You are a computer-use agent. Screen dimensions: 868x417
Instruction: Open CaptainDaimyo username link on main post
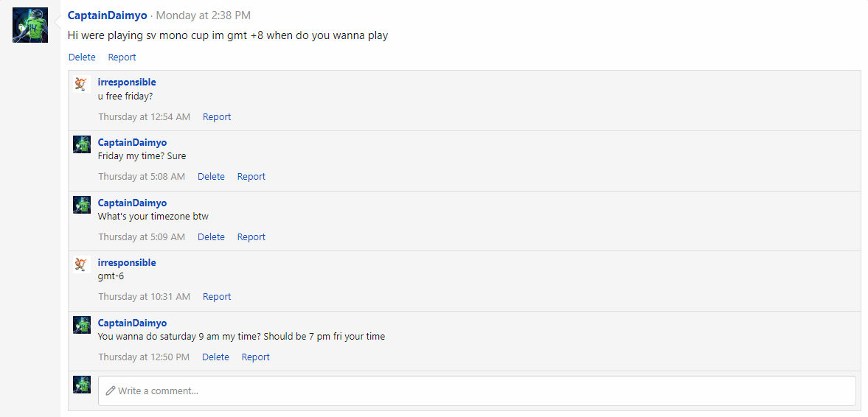[107, 15]
